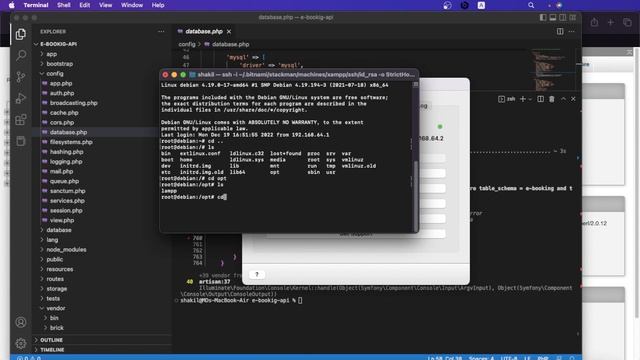Click share icon in background browser toolbar
Viewport: 640px width, 360px height.
point(594,22)
